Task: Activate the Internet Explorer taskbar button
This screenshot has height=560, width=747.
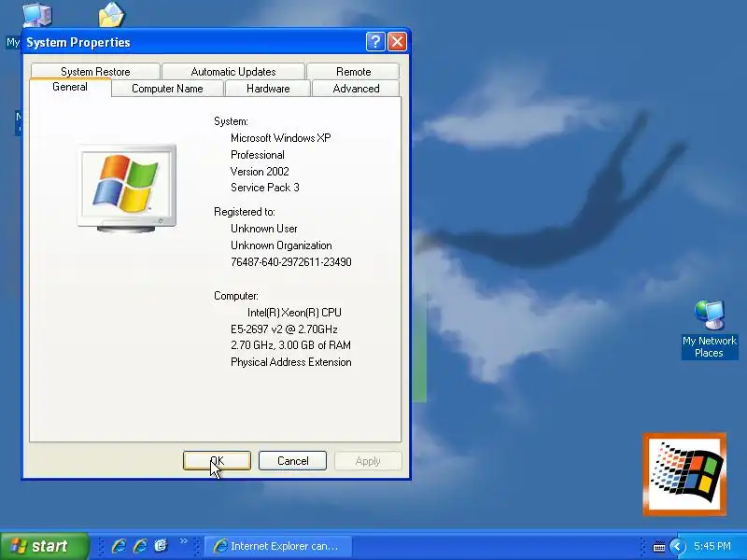Action: click(x=278, y=546)
